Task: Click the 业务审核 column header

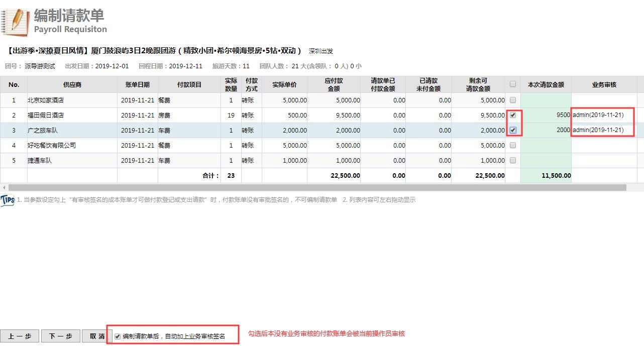Action: point(604,85)
